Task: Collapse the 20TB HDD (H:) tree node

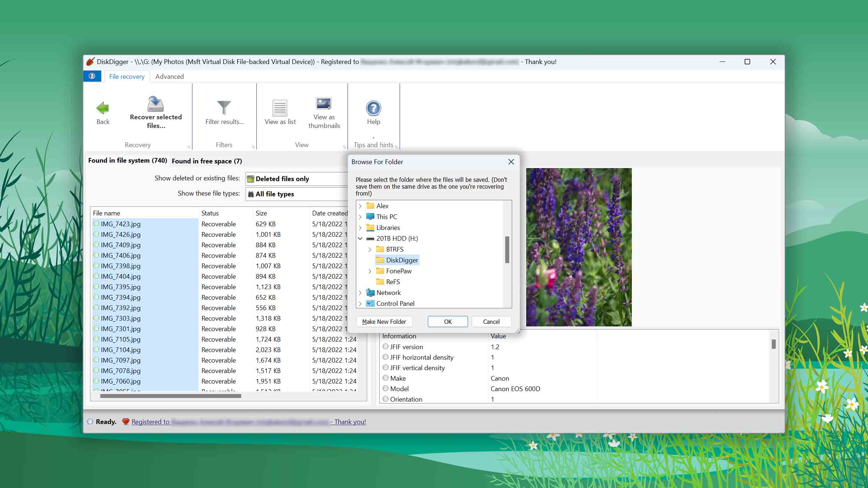Action: coord(360,239)
